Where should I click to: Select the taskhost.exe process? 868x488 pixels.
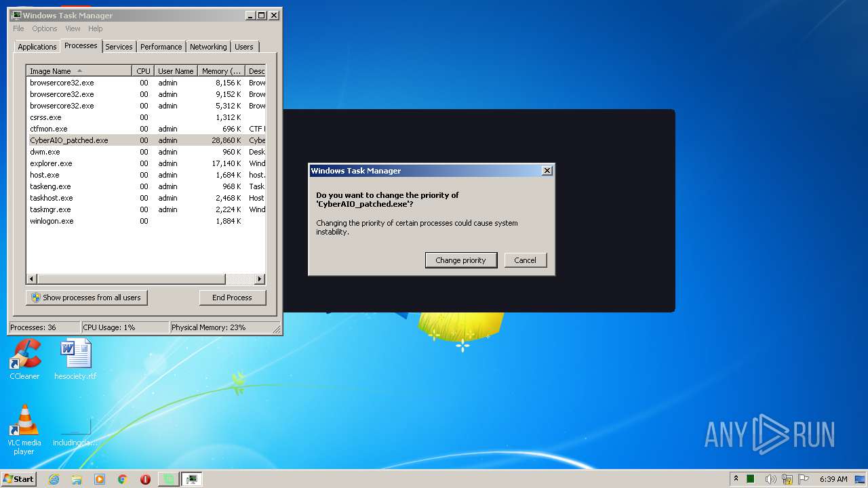(146, 198)
